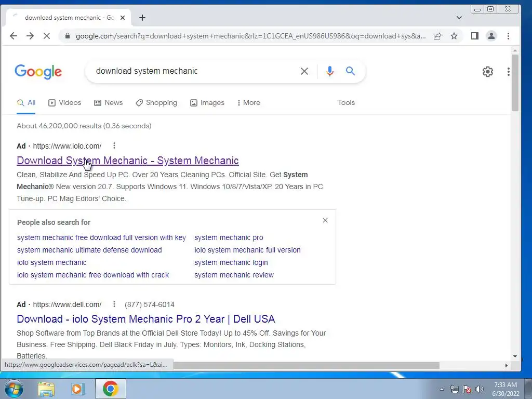
Task: View site info via the padlock icon
Action: point(68,36)
